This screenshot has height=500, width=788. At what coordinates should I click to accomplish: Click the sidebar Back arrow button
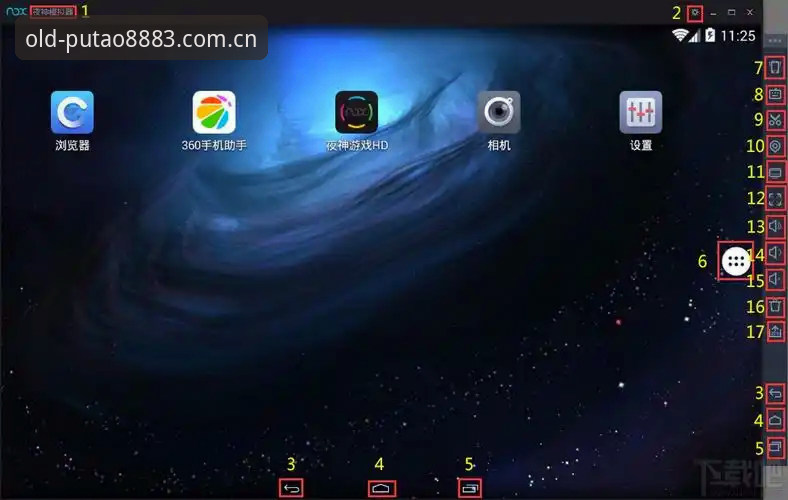point(775,393)
